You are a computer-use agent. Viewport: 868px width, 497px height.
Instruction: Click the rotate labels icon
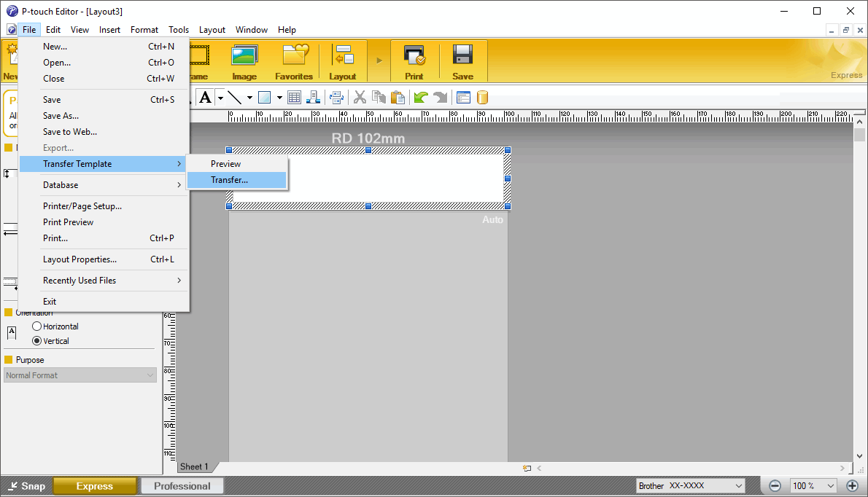pos(336,98)
